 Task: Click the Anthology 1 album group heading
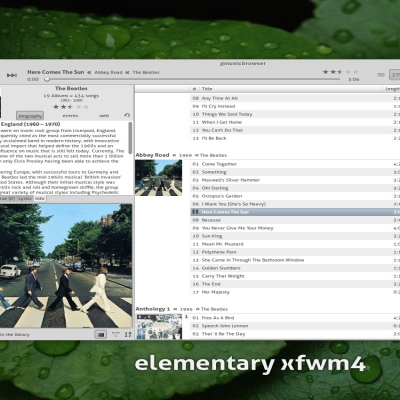153,309
